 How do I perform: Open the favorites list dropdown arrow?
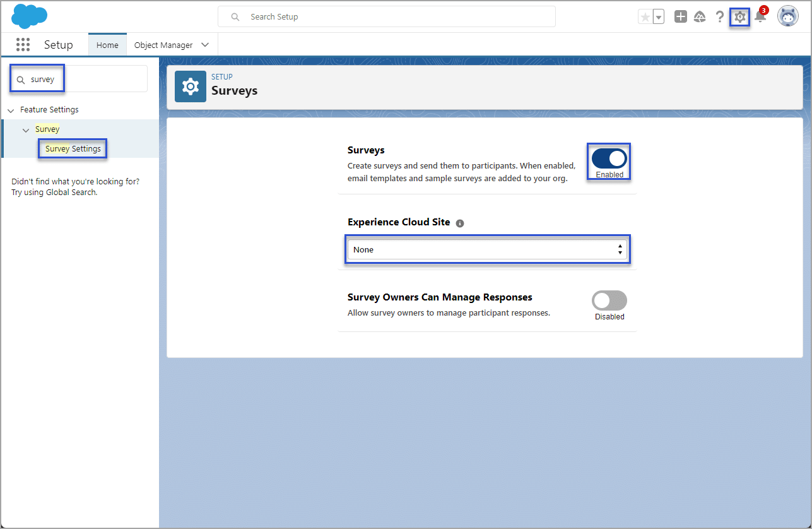pos(659,17)
